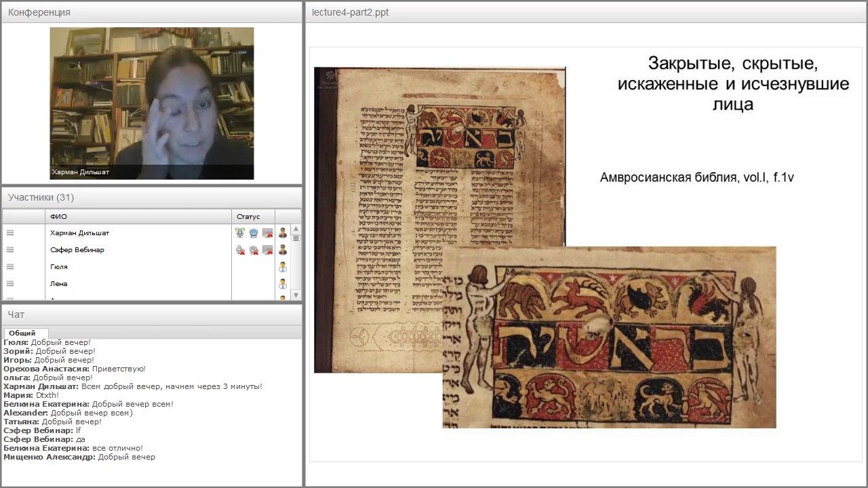868x488 pixels.
Task: Click screen share icon for Сэфер Вебинар
Action: coord(267,249)
